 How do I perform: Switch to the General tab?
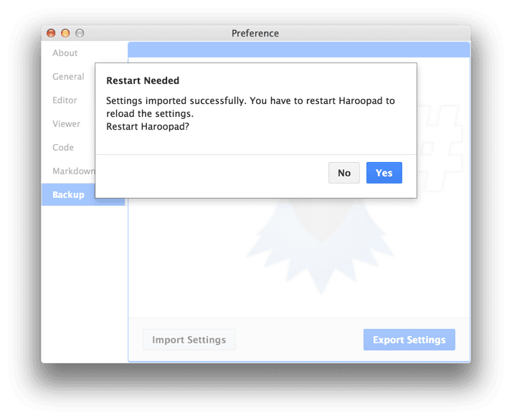(68, 77)
